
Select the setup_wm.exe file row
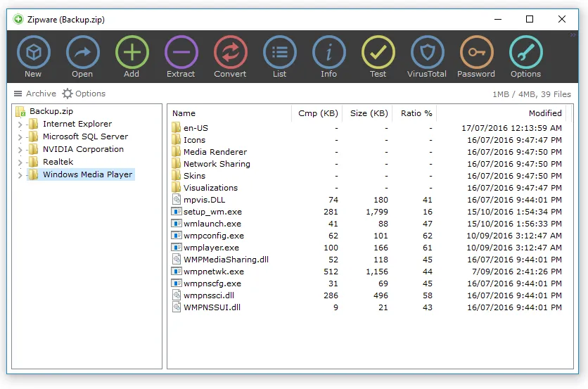click(212, 212)
